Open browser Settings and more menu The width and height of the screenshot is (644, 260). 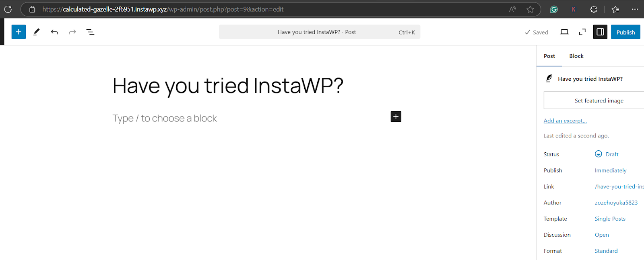click(x=635, y=9)
